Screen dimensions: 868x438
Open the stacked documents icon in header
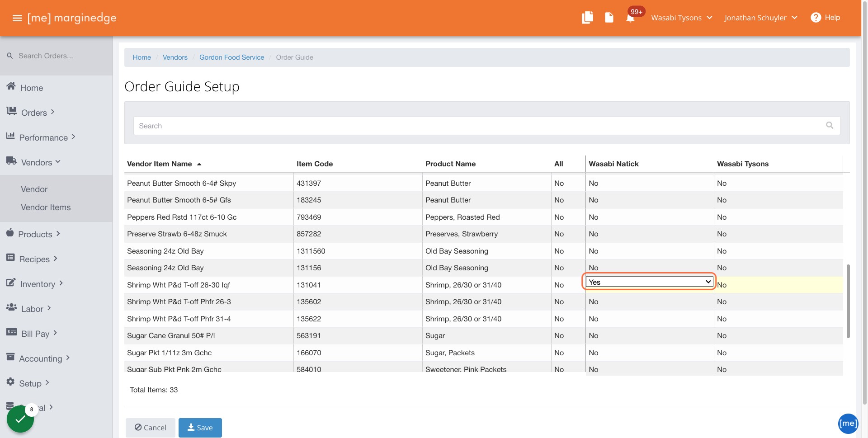click(x=587, y=18)
